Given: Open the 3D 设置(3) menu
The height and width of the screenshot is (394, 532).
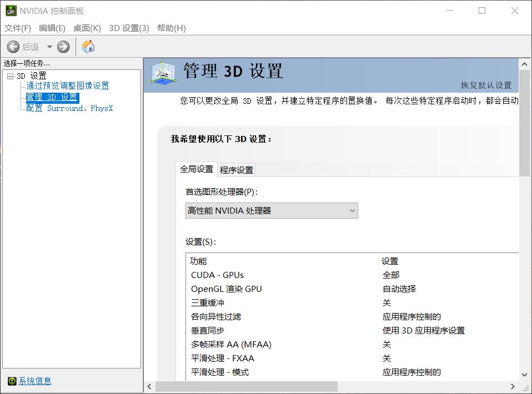Looking at the screenshot, I should click(x=129, y=28).
